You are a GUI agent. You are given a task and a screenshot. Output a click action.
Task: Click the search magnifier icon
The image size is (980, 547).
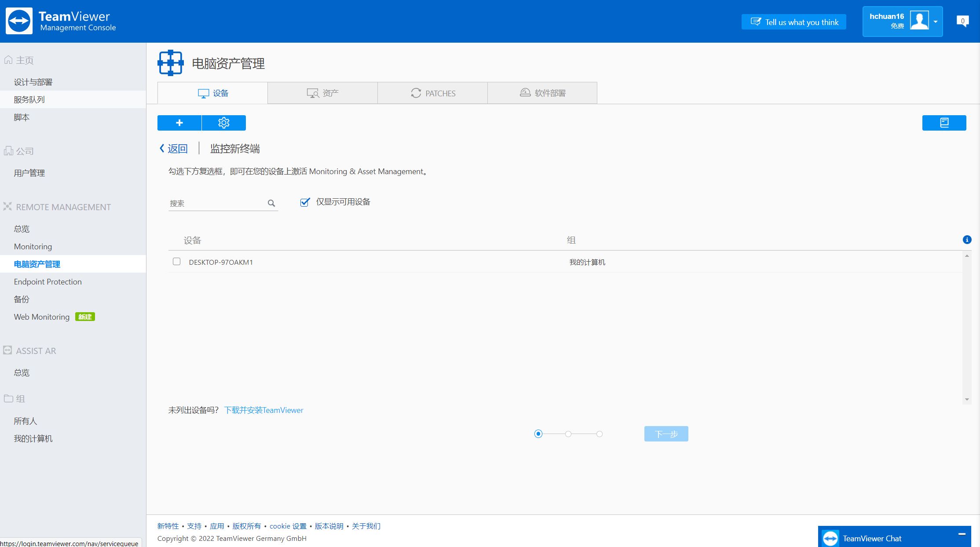[271, 203]
